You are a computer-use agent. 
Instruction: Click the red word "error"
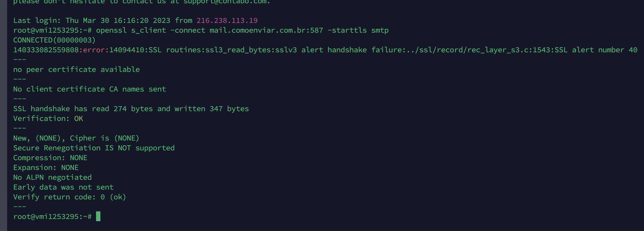pyautogui.click(x=94, y=50)
